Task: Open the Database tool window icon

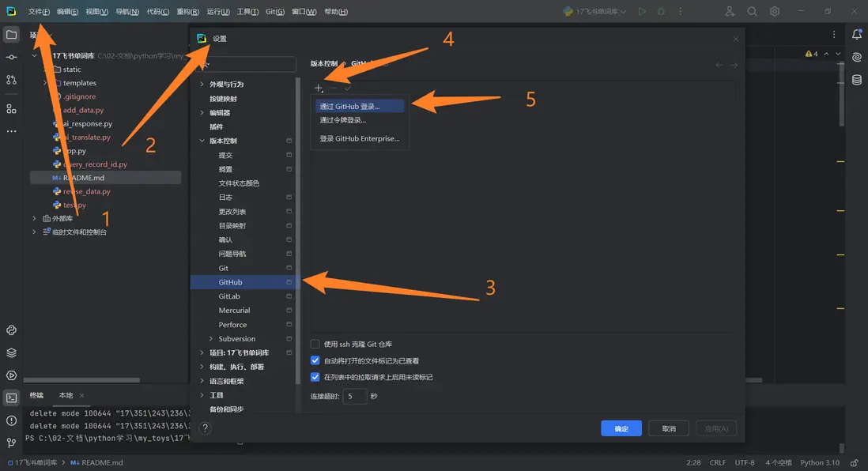Action: [x=856, y=80]
